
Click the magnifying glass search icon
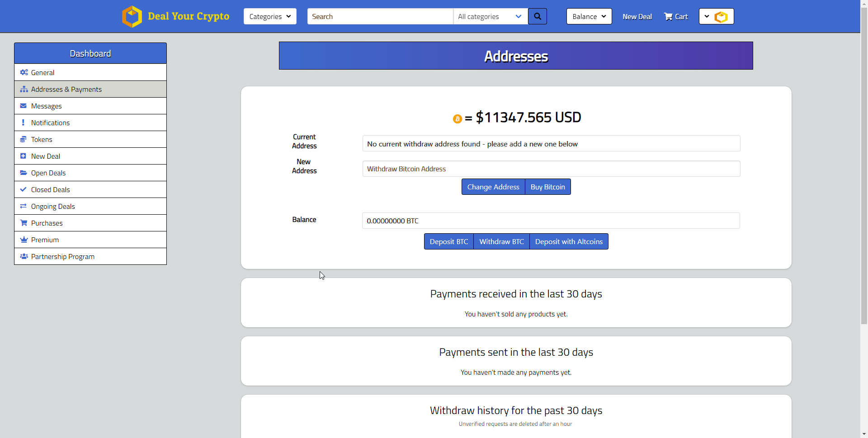(x=537, y=16)
